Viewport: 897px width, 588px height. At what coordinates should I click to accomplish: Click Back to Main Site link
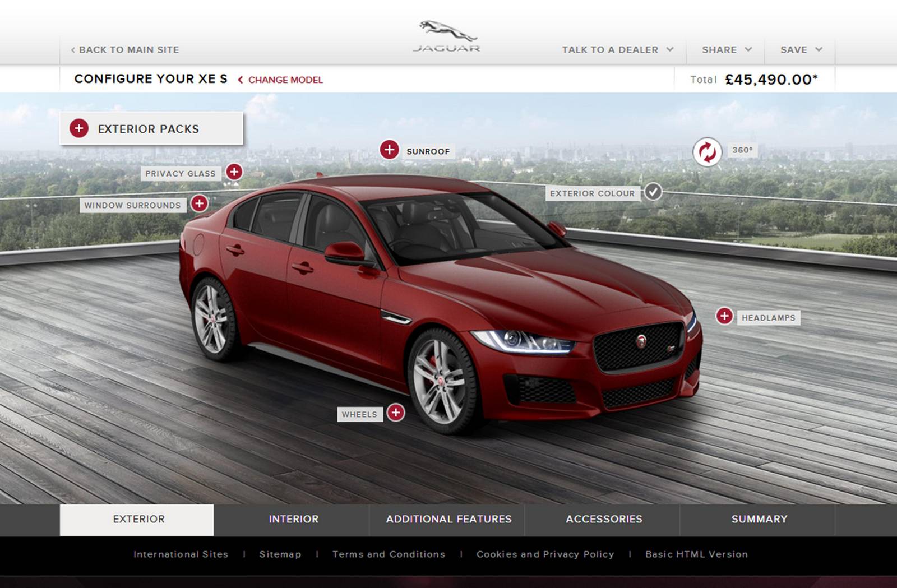click(x=125, y=50)
